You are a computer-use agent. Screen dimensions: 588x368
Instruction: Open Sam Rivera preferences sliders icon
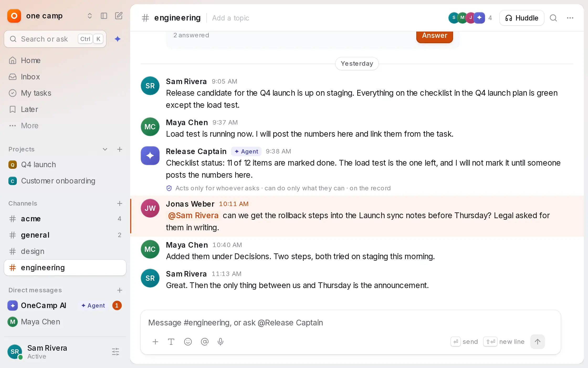point(115,352)
